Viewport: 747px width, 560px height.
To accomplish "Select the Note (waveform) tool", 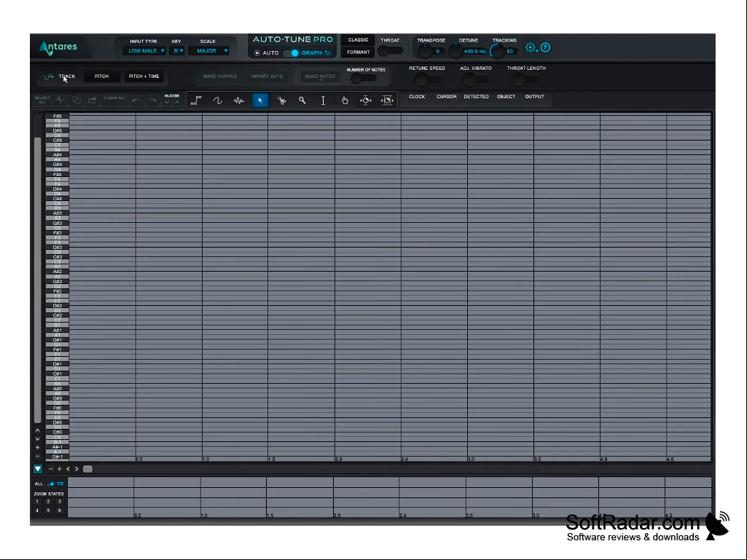I will [239, 100].
